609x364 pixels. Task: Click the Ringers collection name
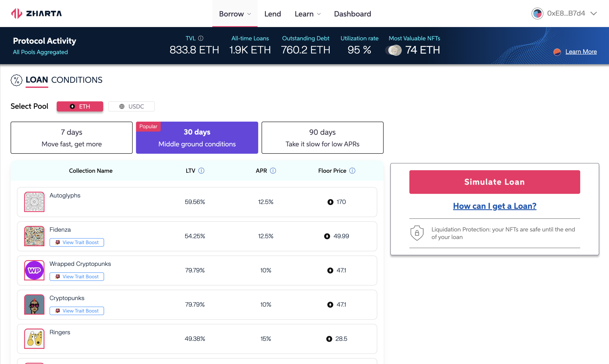pos(60,332)
